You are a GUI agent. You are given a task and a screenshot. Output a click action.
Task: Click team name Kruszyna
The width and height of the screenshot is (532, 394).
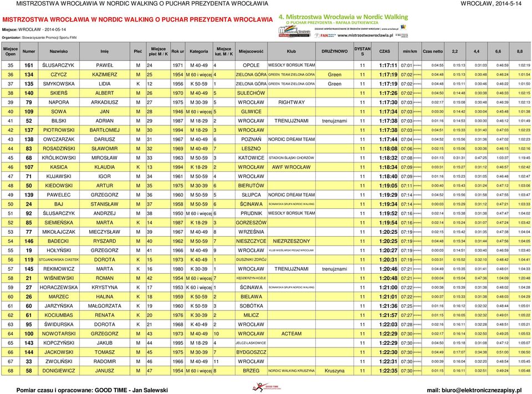[x=335, y=371]
